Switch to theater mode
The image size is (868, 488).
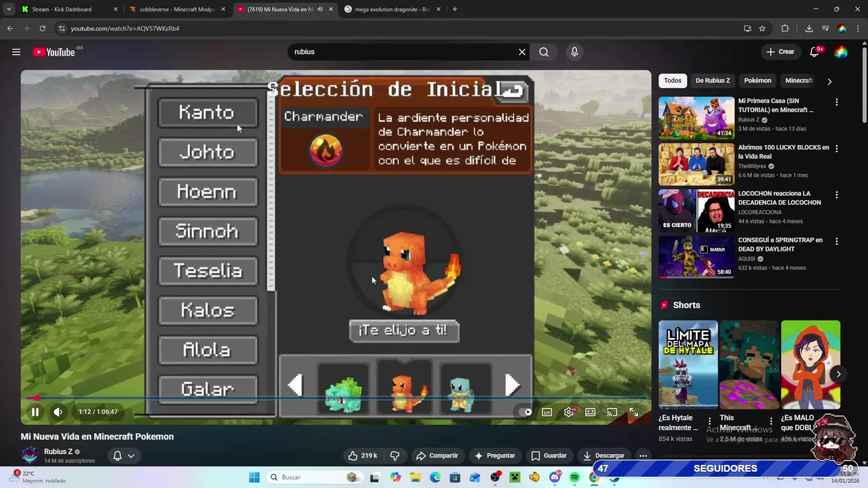[591, 411]
